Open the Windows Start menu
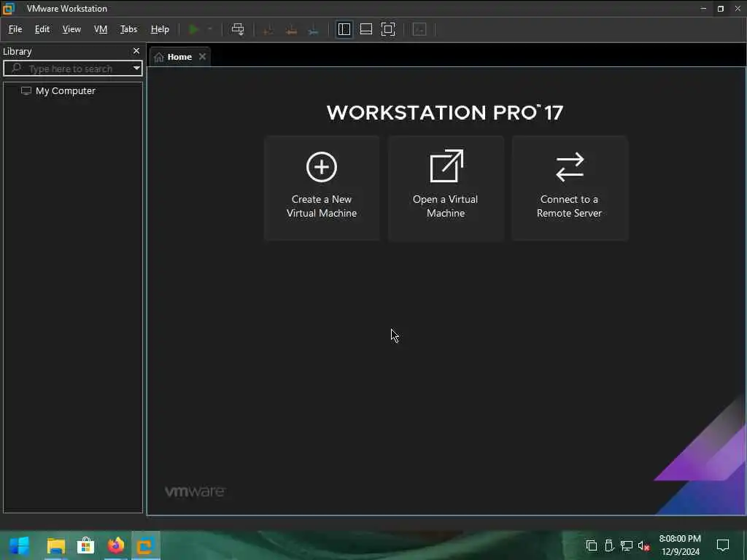747x560 pixels. (x=19, y=545)
